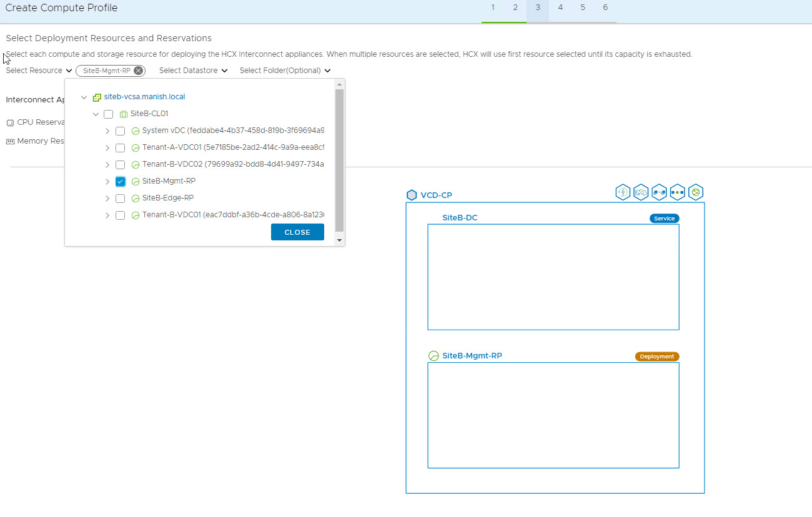The width and height of the screenshot is (812, 517).
Task: Click the VCD-CP hexagon icon
Action: pyautogui.click(x=412, y=195)
